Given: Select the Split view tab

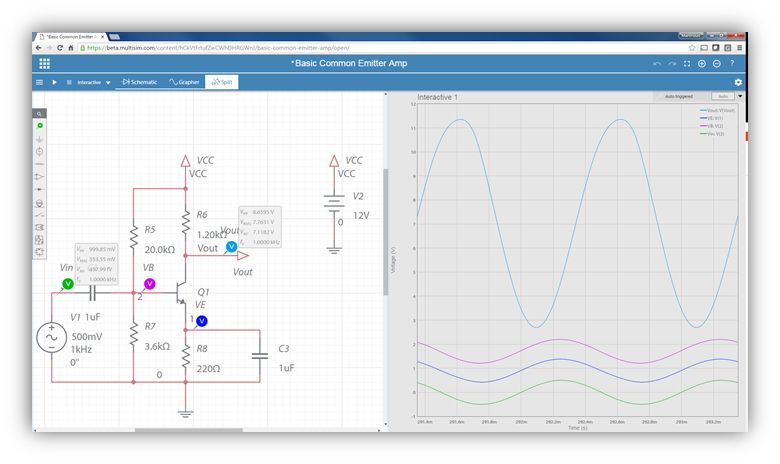Looking at the screenshot, I should click(222, 82).
